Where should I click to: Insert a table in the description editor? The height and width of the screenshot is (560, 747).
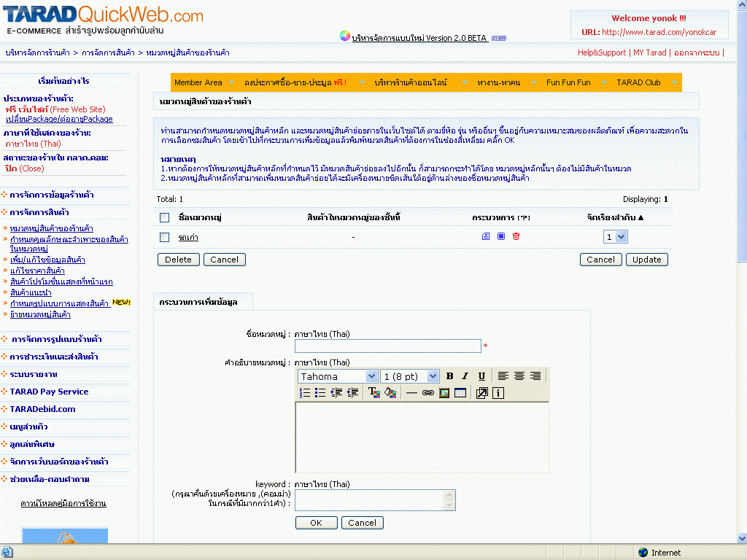(460, 393)
